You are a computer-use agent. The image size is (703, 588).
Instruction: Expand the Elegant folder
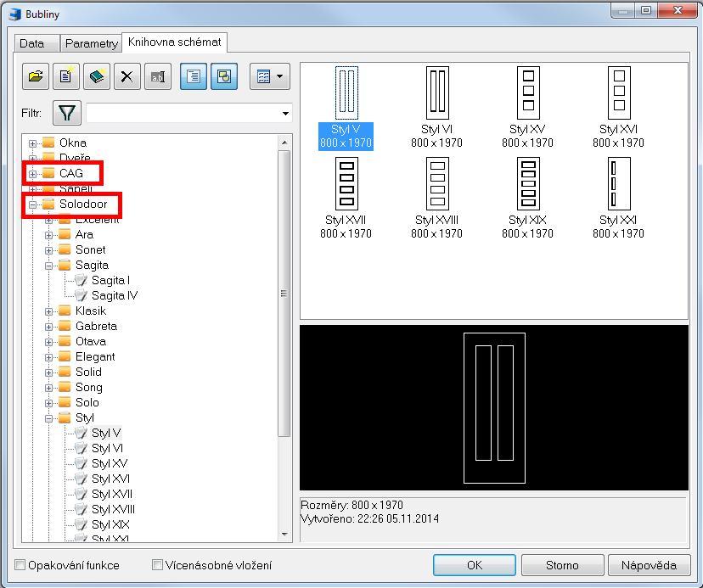49,358
